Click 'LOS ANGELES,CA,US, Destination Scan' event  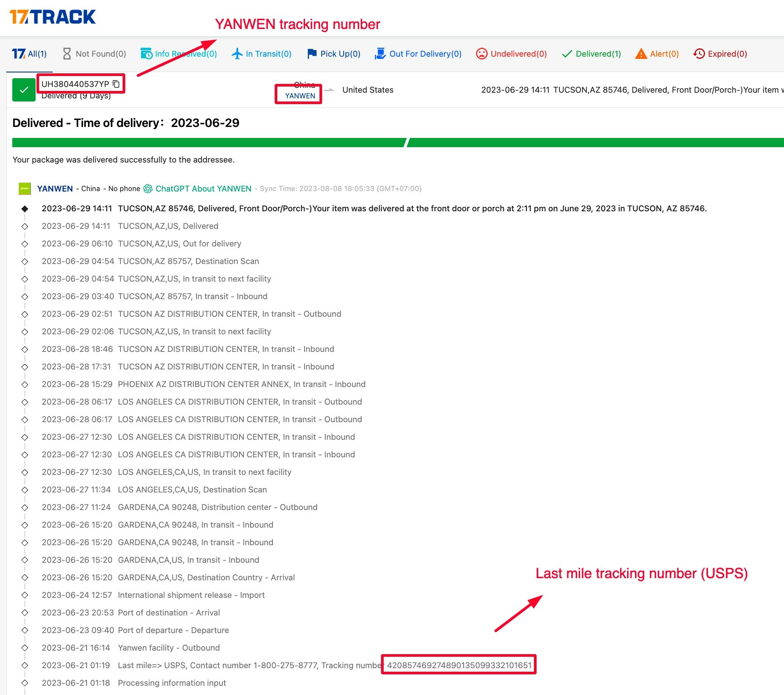[192, 489]
